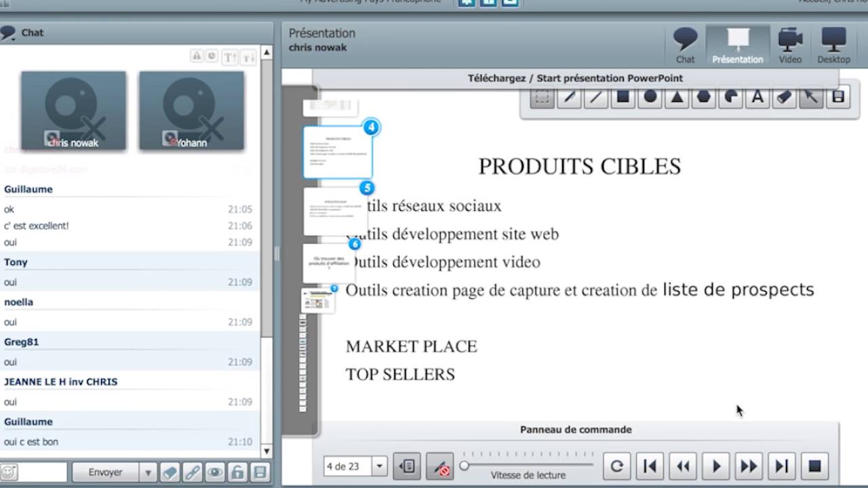Stop the presentation playback
The height and width of the screenshot is (488, 868).
click(815, 466)
